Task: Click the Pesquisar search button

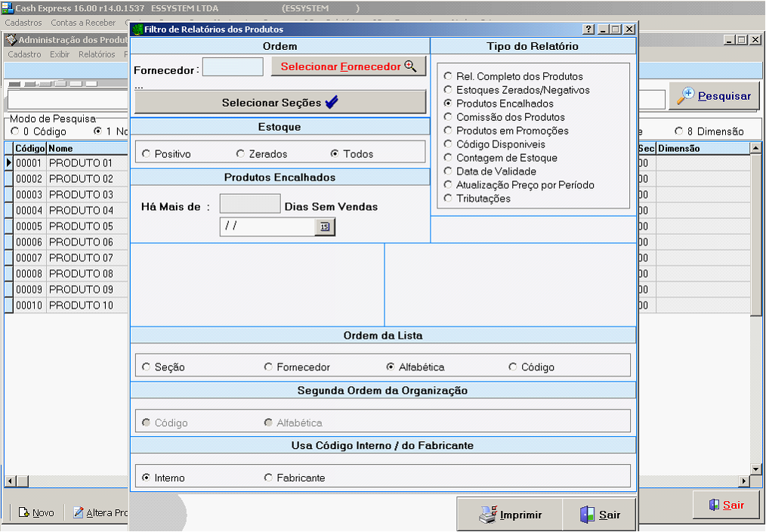Action: tap(714, 96)
